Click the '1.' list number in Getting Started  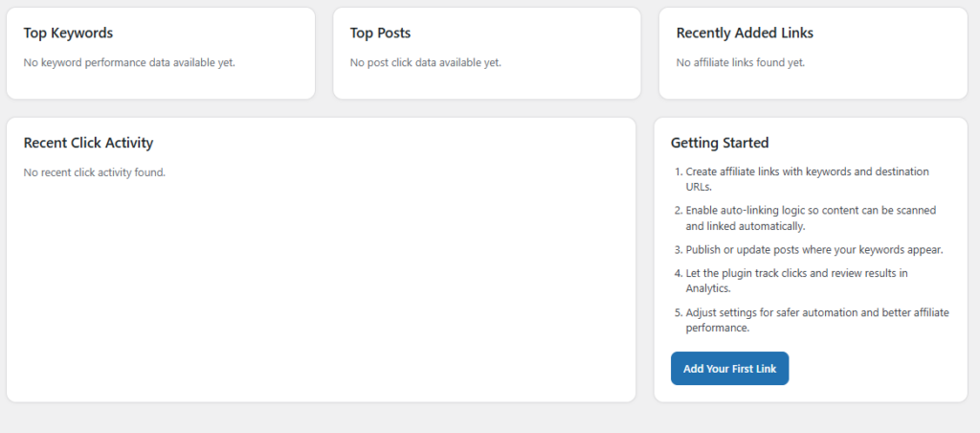679,171
